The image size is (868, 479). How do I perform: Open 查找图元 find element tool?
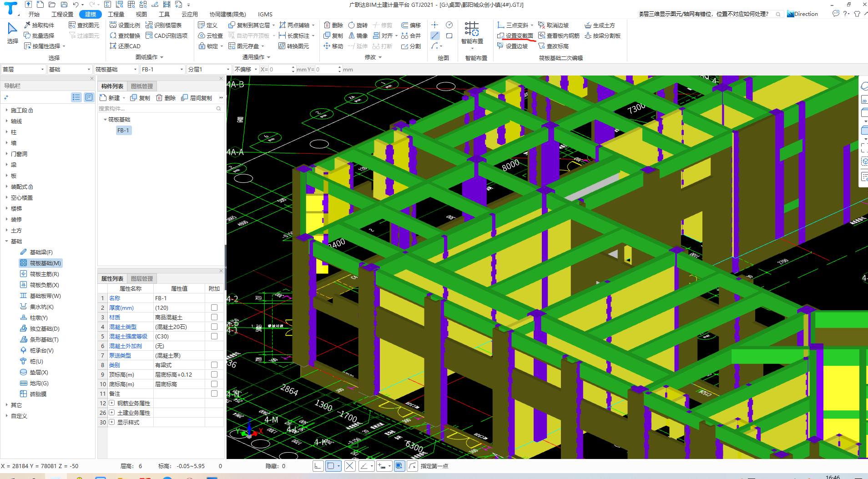(x=84, y=25)
